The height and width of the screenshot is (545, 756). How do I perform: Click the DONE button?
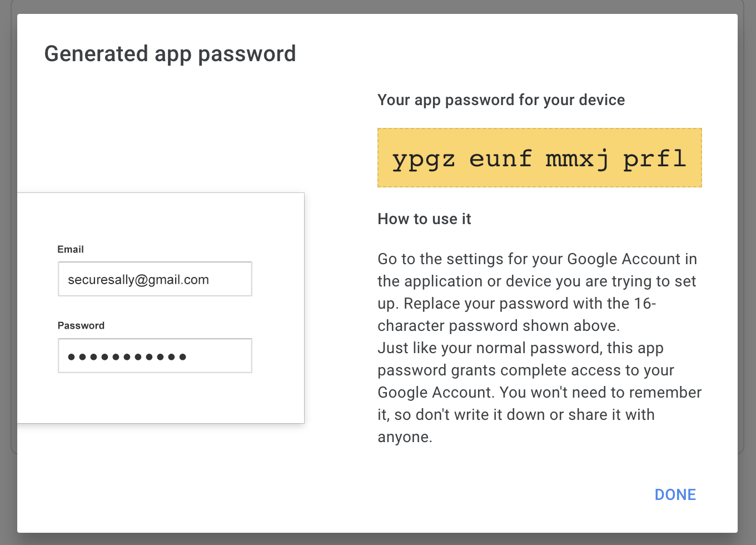(675, 494)
